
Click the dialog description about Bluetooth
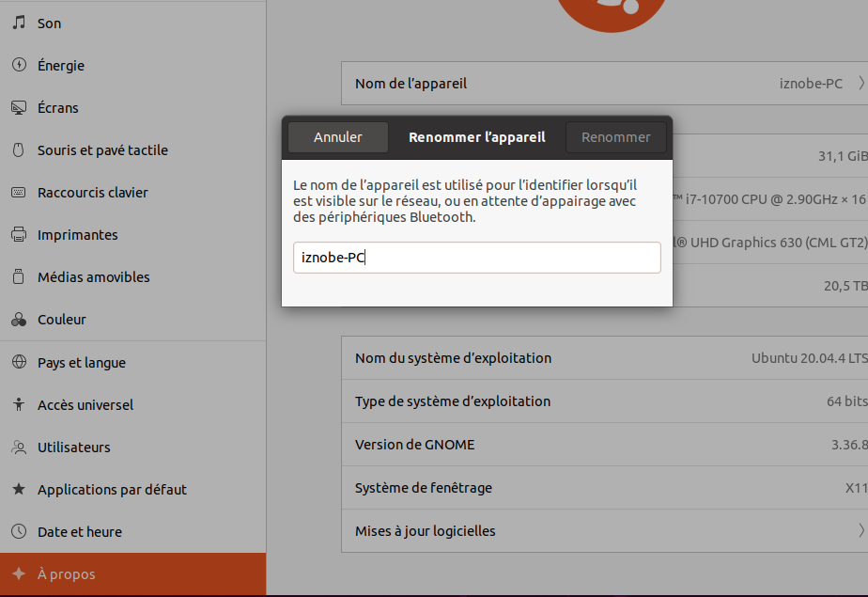tap(465, 201)
